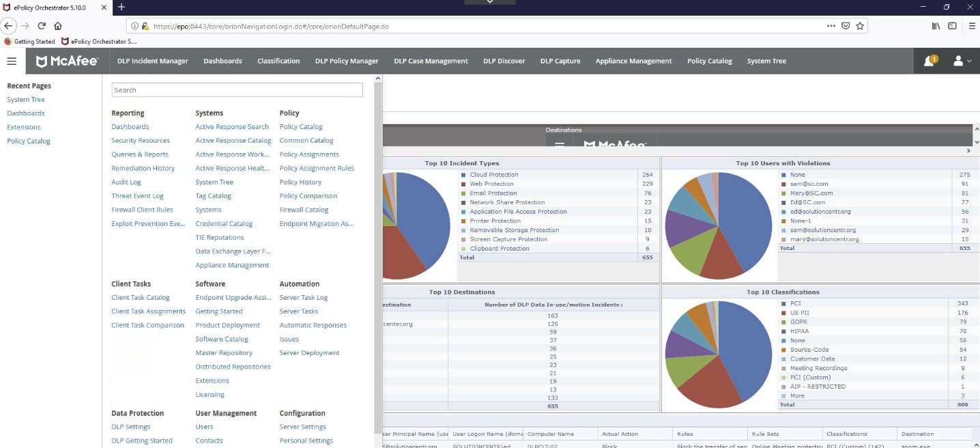The width and height of the screenshot is (980, 448).
Task: Click the notification bell icon
Action: pyautogui.click(x=929, y=61)
